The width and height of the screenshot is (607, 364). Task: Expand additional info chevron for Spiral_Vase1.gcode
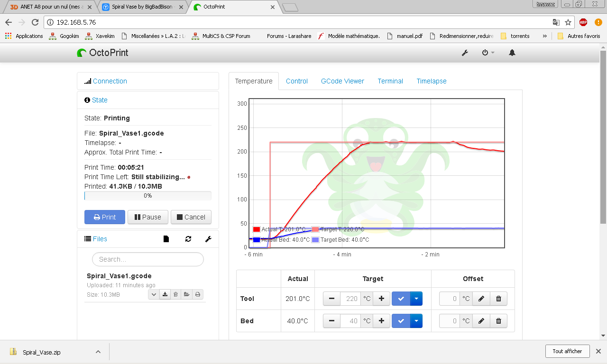point(154,294)
